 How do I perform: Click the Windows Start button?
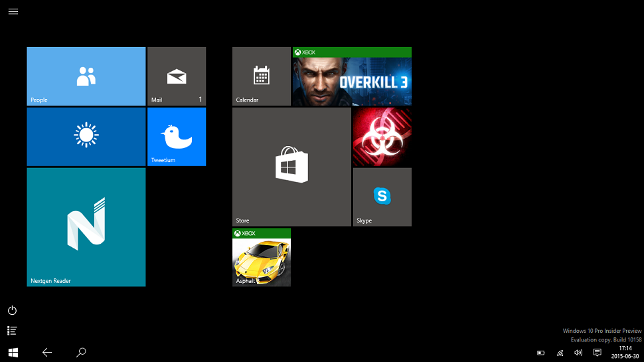pyautogui.click(x=13, y=352)
